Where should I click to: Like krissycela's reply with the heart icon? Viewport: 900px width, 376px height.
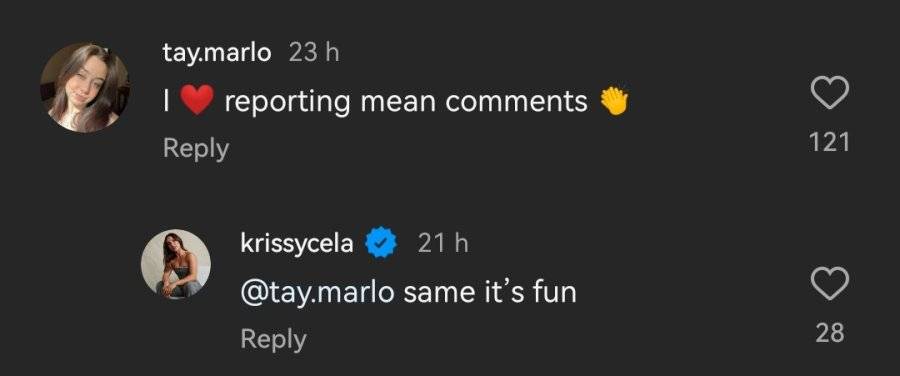[x=829, y=284]
